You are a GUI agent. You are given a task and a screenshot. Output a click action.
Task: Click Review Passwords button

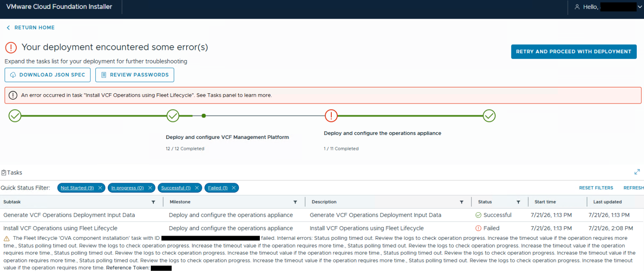[135, 75]
